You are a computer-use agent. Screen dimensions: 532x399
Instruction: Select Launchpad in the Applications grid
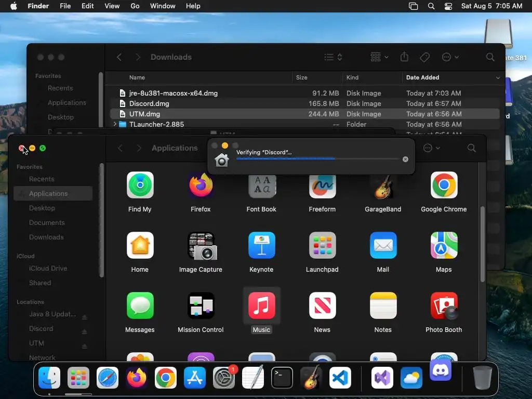coord(322,245)
